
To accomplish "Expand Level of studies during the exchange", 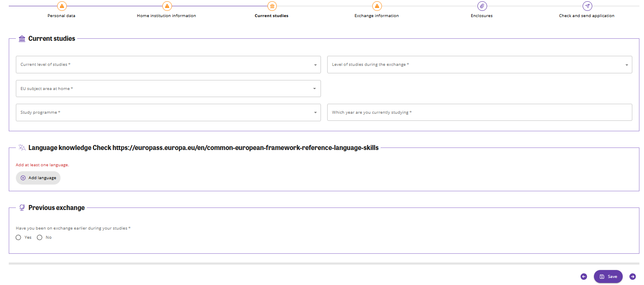I will point(479,65).
